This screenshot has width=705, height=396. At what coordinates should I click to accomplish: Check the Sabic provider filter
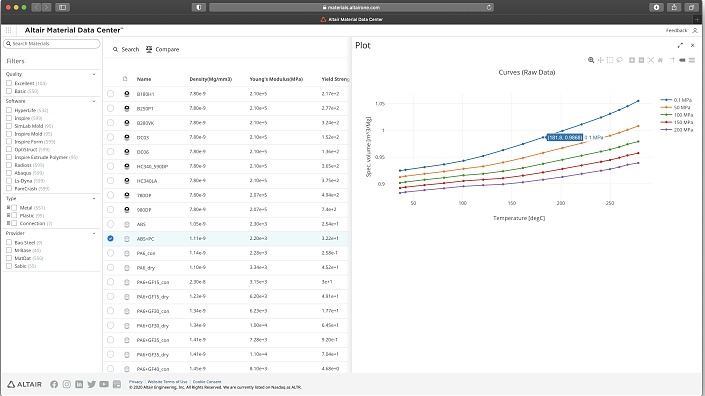pos(9,266)
